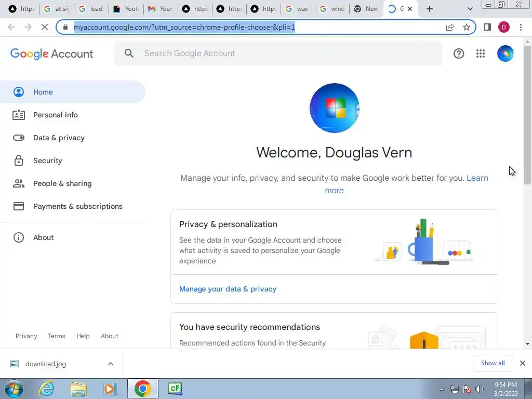Open You have security recommendations card

pyautogui.click(x=250, y=327)
